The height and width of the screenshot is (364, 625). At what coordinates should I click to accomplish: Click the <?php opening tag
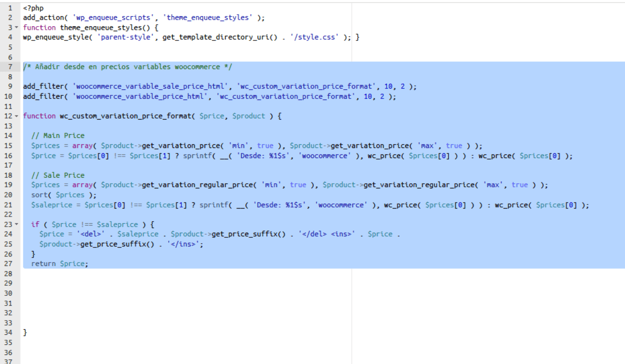(33, 8)
